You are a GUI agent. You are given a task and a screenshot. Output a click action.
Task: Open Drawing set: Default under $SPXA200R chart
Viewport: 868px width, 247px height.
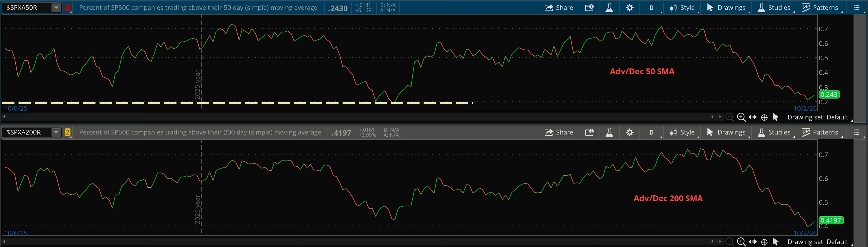818,241
